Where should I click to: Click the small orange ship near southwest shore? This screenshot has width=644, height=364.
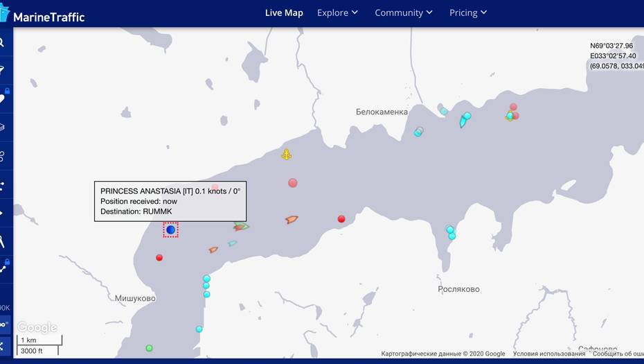(x=213, y=249)
